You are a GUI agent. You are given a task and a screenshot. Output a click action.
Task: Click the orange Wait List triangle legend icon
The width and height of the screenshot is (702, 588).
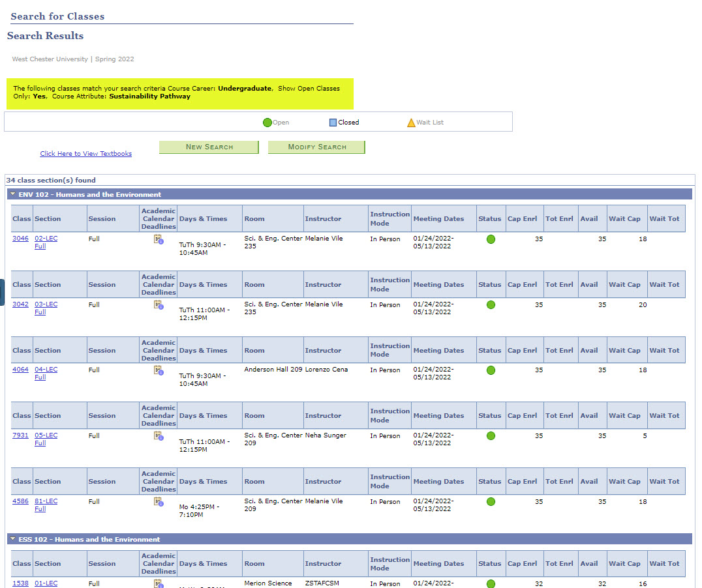coord(411,123)
